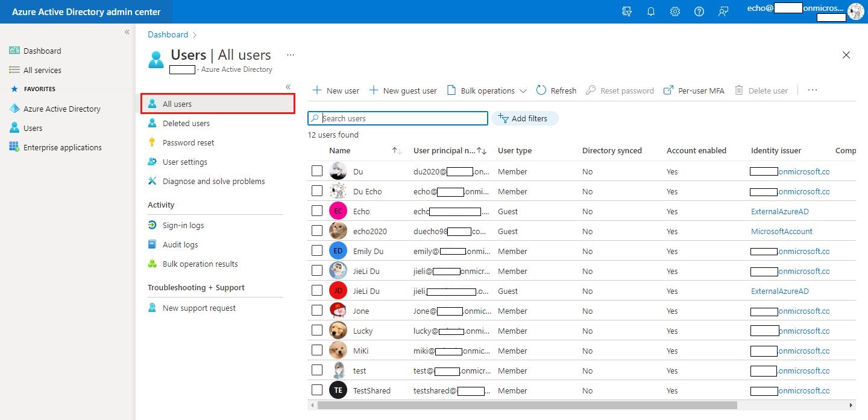Click the Identity issuer column header
The height and width of the screenshot is (420, 868).
coord(776,150)
